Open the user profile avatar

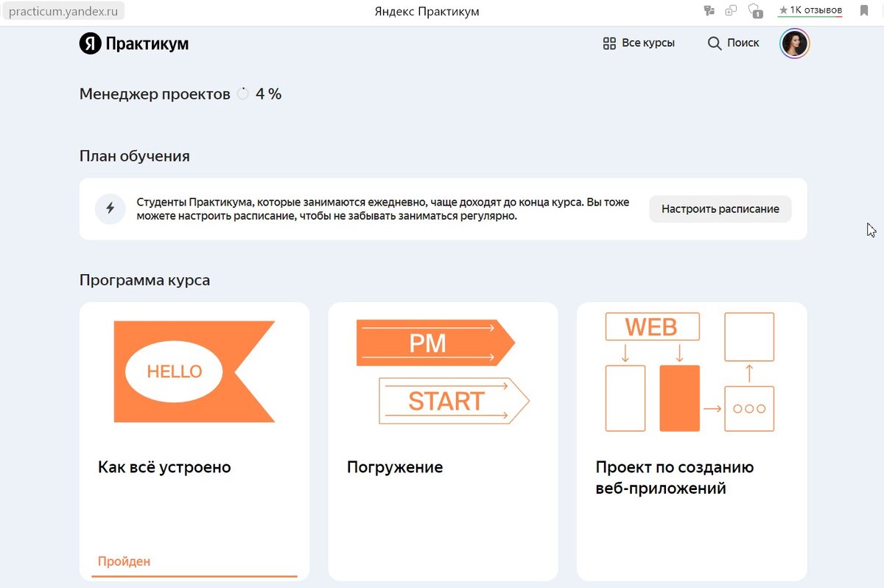[795, 43]
